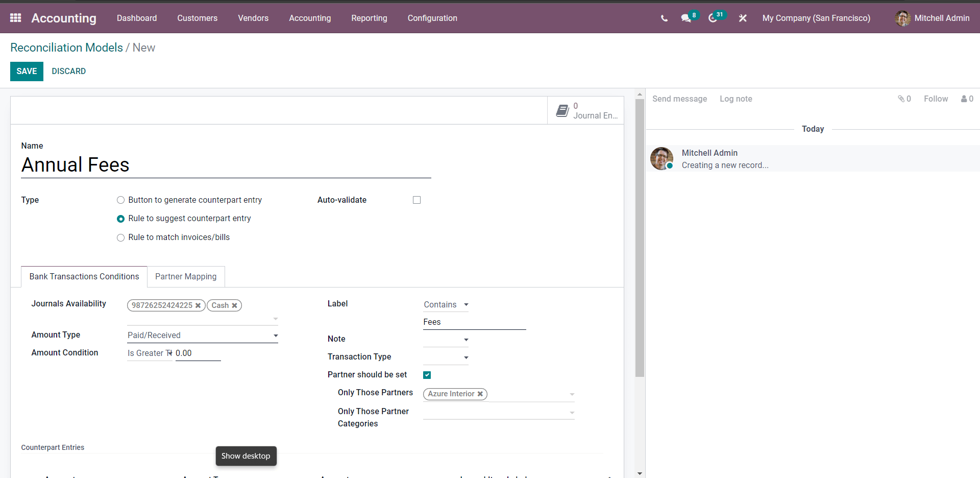Image resolution: width=980 pixels, height=478 pixels.
Task: Click the phone call icon
Action: [664, 18]
